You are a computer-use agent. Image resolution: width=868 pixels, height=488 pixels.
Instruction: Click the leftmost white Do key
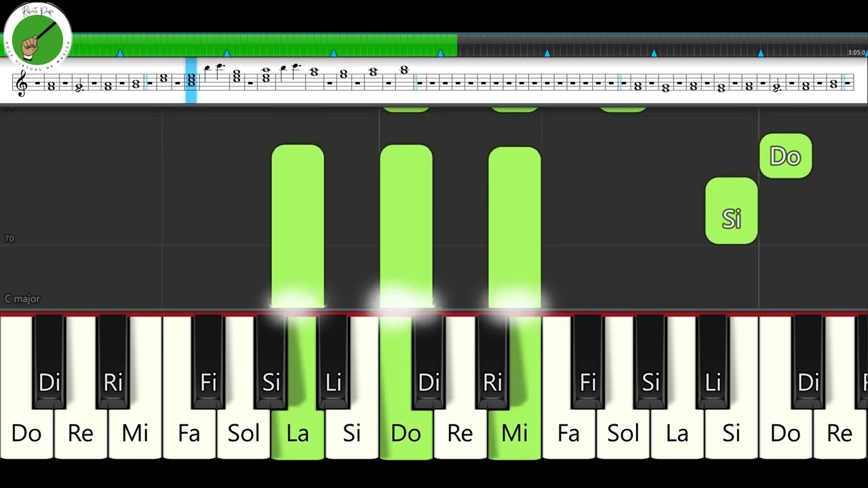point(26,432)
